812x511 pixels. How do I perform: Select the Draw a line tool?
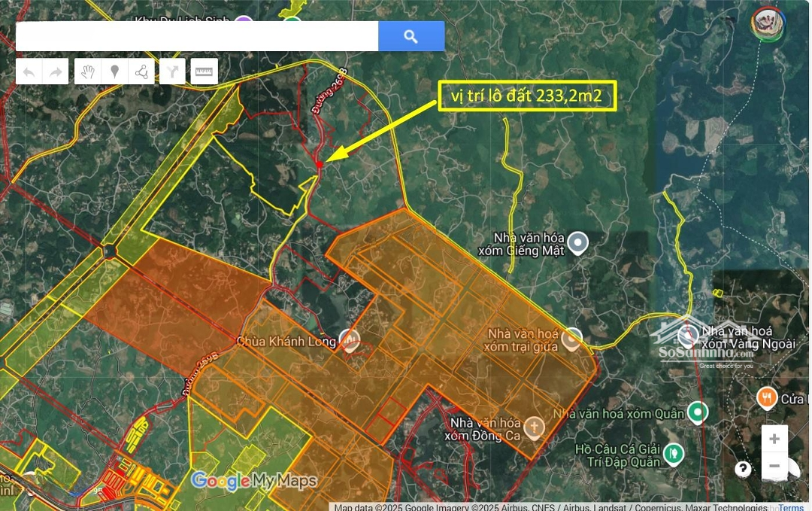click(x=141, y=71)
